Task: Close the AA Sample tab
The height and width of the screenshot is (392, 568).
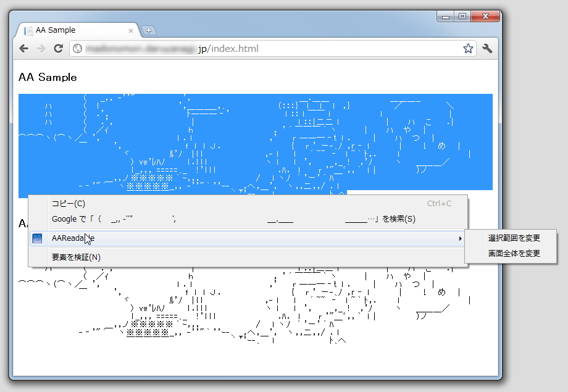Action: [x=130, y=29]
